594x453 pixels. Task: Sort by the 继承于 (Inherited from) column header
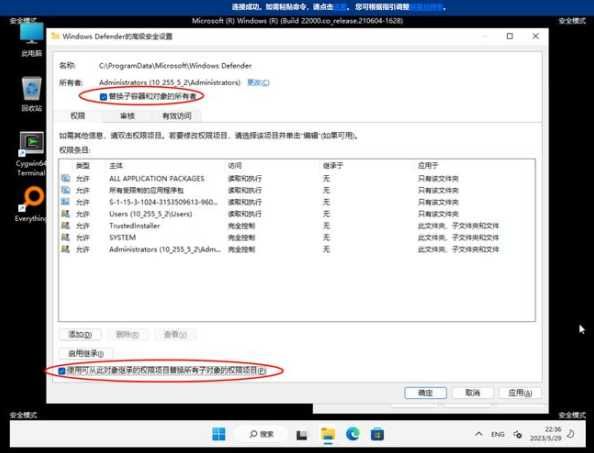click(x=333, y=166)
